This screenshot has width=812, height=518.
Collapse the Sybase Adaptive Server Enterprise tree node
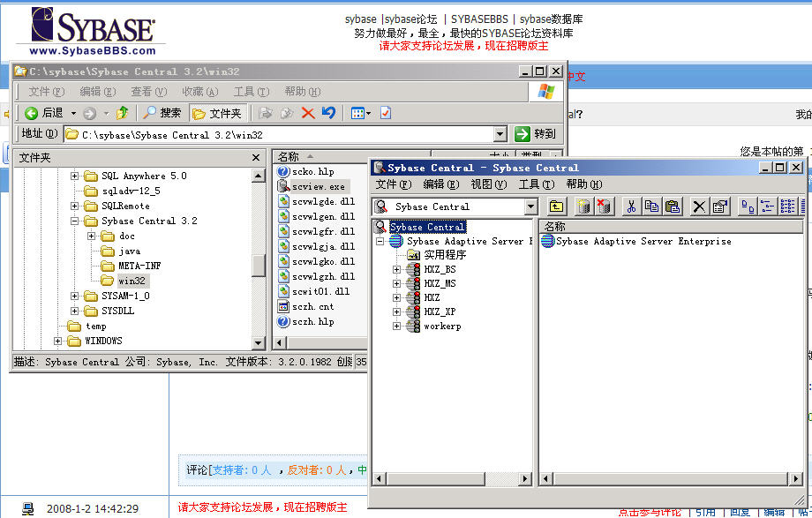click(380, 242)
